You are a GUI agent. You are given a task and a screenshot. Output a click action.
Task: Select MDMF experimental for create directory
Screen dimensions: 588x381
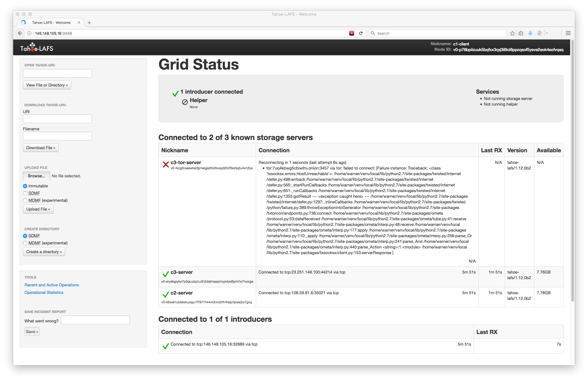[x=25, y=243]
